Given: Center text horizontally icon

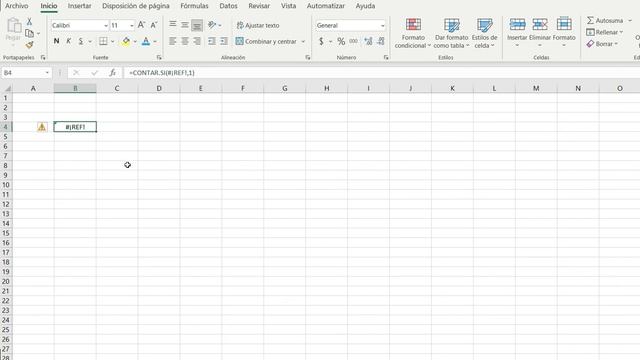Looking at the screenshot, I should click(185, 41).
